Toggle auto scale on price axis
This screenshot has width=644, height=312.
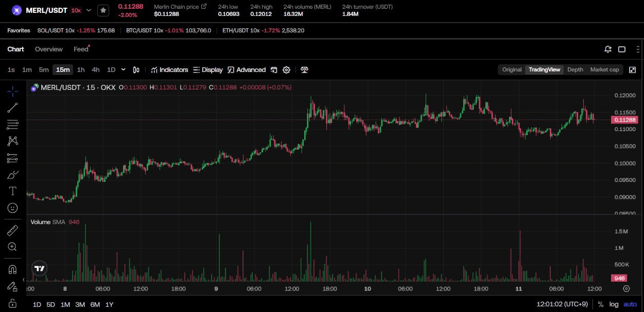630,304
